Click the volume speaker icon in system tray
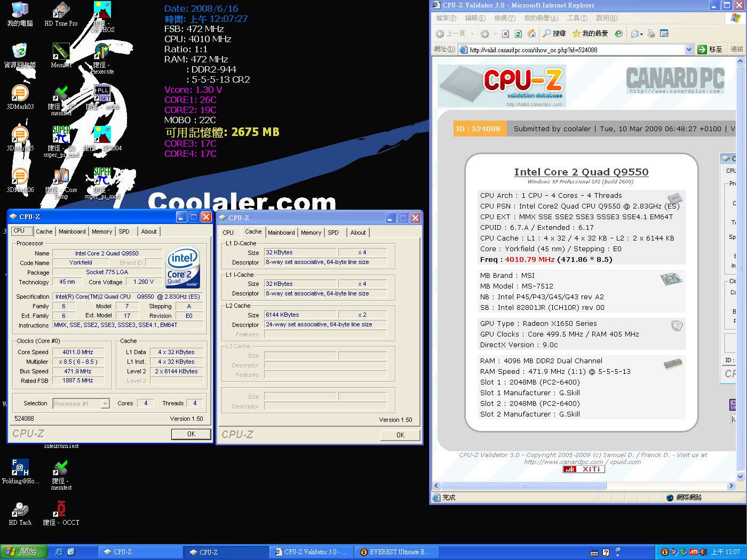 click(x=703, y=552)
